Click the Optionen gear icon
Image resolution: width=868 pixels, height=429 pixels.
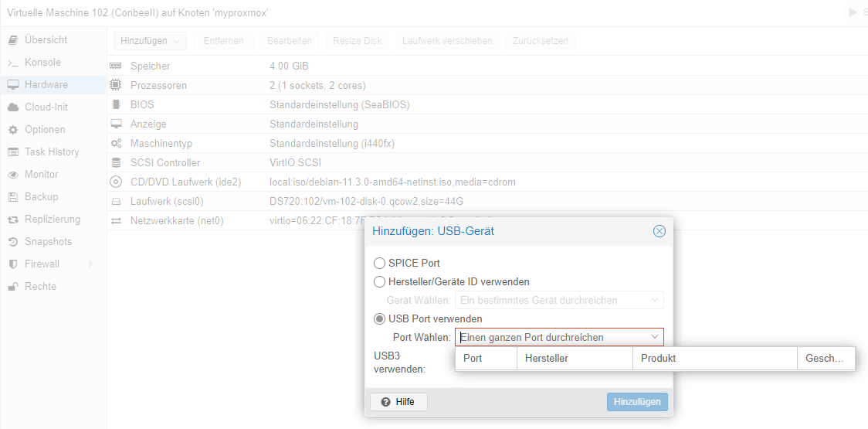coord(13,130)
